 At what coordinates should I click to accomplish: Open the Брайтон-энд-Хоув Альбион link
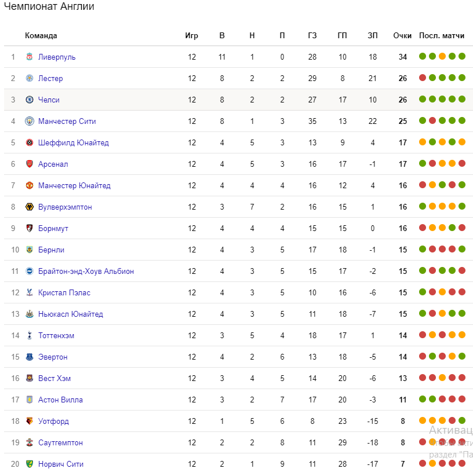(x=86, y=272)
